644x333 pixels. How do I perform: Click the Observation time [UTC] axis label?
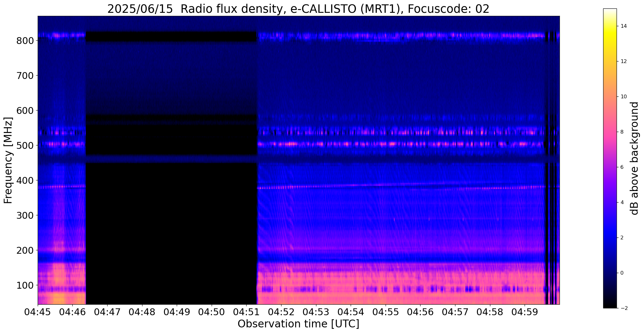click(x=298, y=324)
